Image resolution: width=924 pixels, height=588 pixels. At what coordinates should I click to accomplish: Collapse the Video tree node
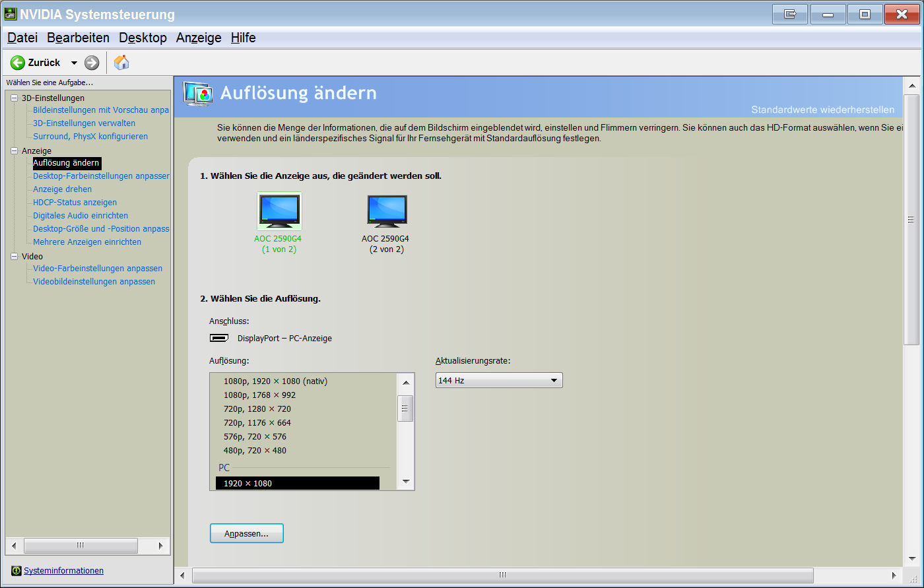pyautogui.click(x=14, y=256)
